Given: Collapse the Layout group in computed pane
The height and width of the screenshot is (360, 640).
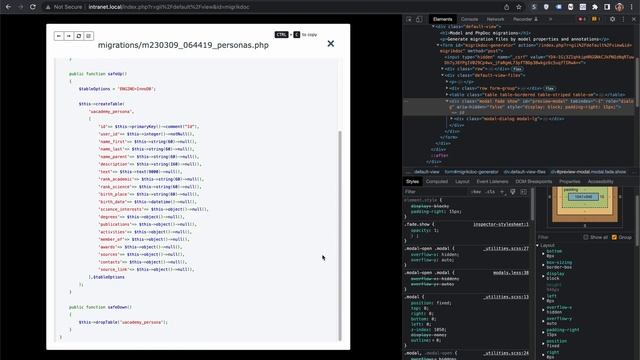Looking at the screenshot, I should [x=538, y=245].
